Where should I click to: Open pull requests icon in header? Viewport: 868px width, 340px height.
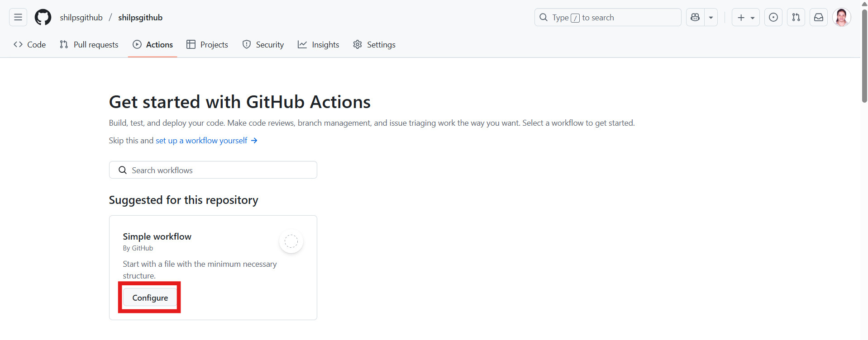click(x=796, y=18)
